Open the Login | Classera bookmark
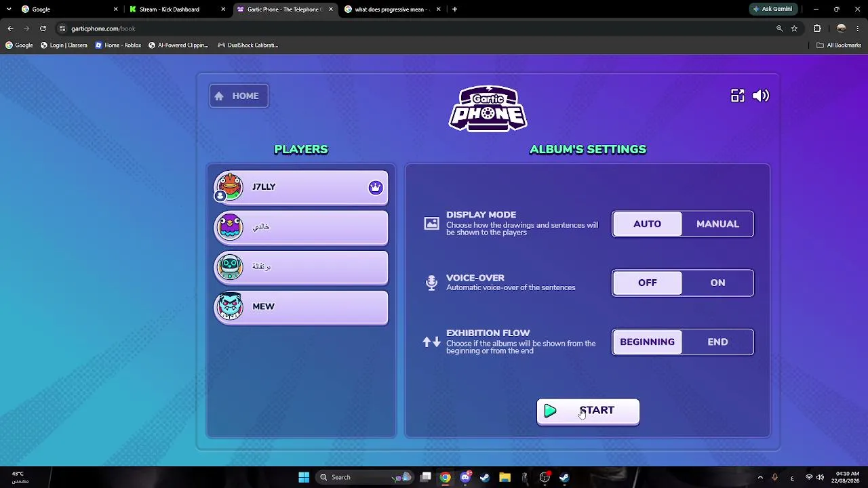This screenshot has height=488, width=868. tap(64, 45)
